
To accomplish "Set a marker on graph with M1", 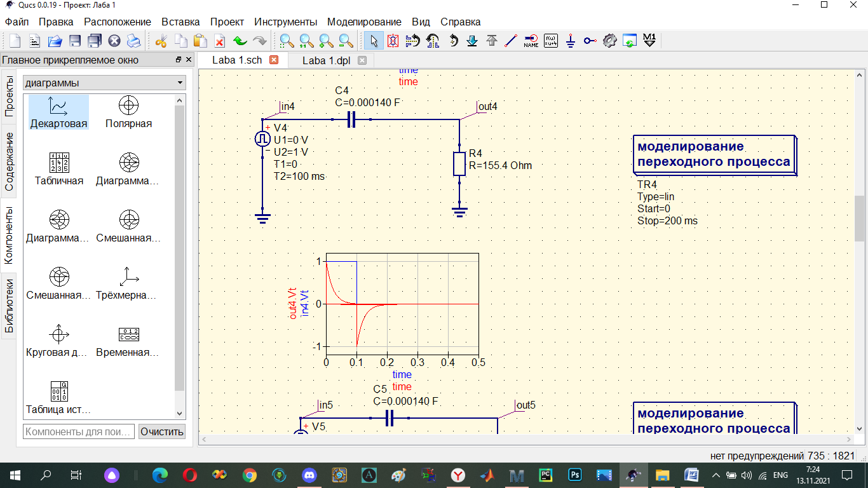I will click(649, 41).
